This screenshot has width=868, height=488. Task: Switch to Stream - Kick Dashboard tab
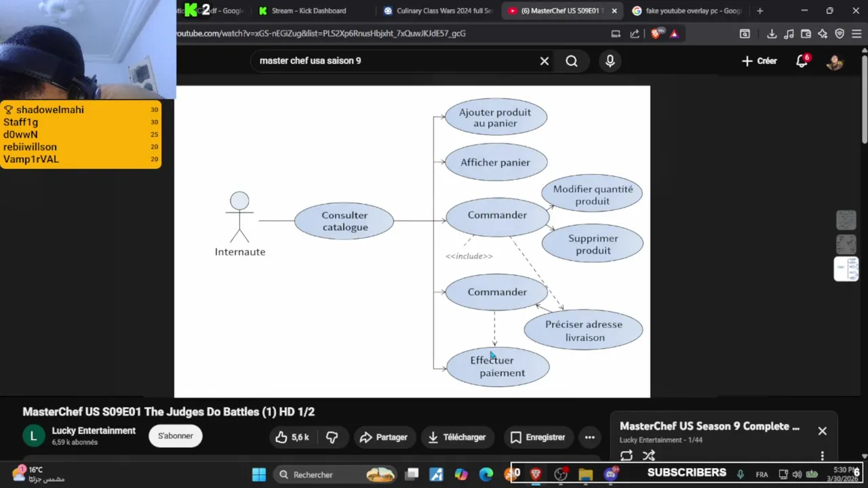point(307,11)
